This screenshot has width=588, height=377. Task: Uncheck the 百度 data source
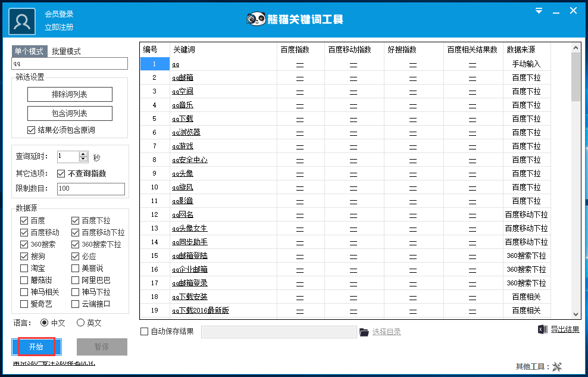pyautogui.click(x=24, y=220)
